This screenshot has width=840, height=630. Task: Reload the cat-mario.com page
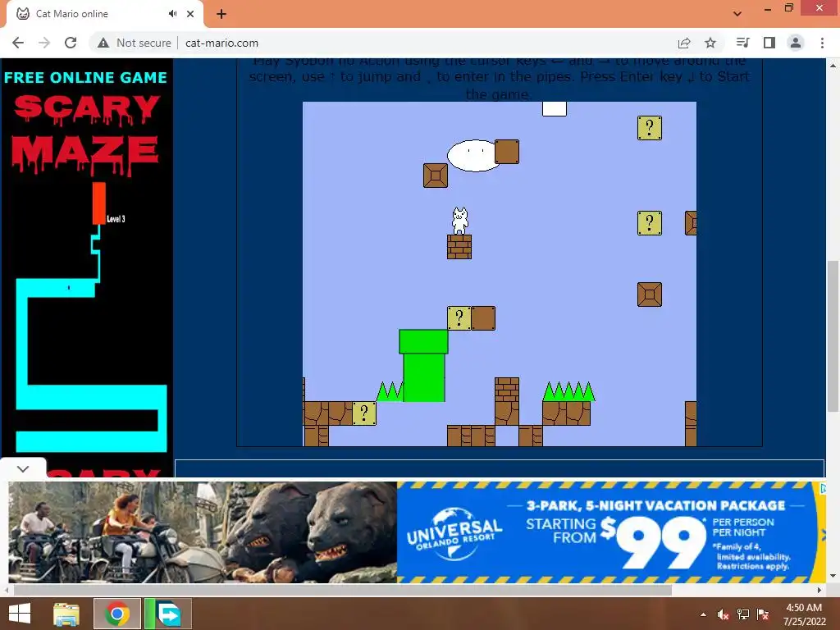point(71,43)
